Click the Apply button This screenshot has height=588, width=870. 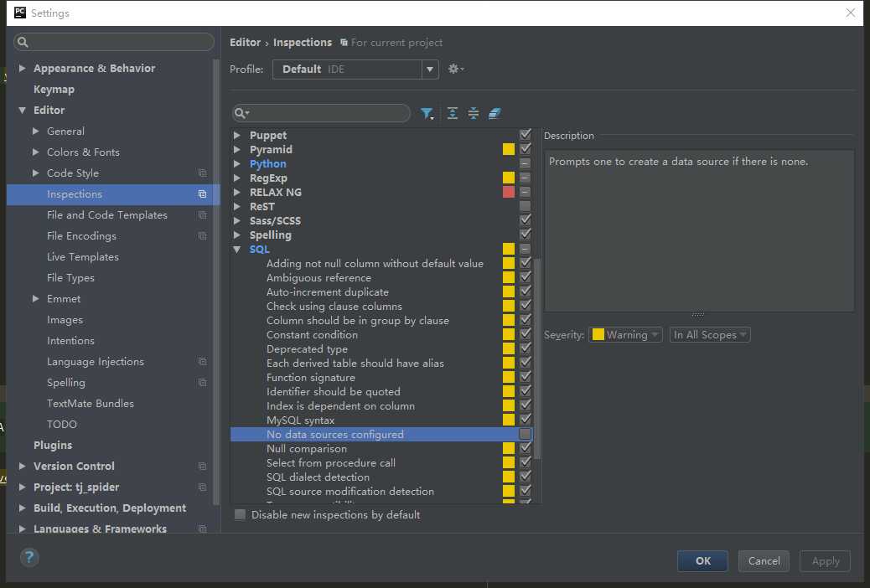[825, 561]
